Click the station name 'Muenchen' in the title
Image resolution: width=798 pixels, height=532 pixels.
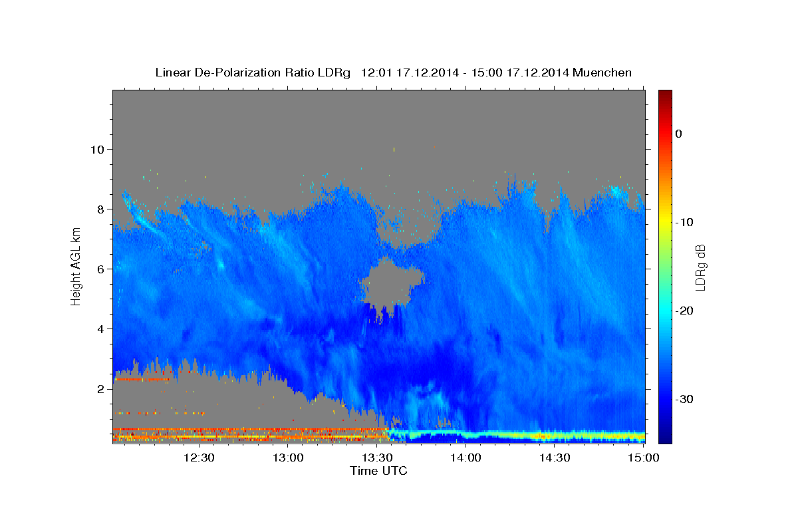pos(602,72)
